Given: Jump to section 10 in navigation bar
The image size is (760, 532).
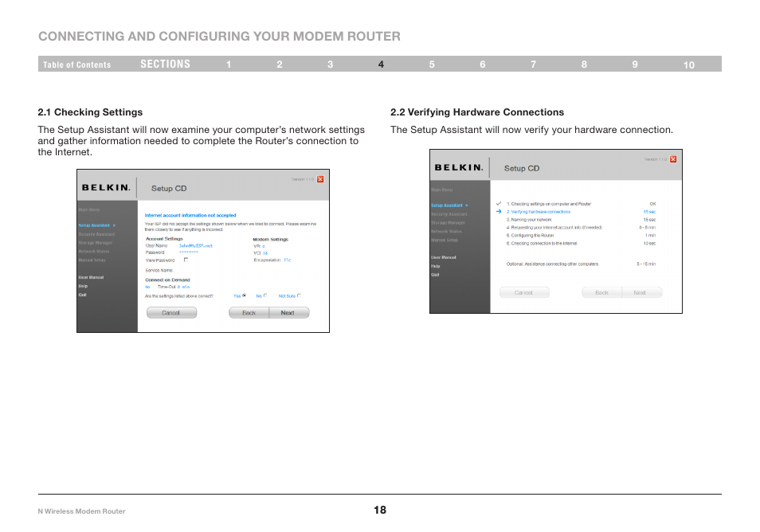Looking at the screenshot, I should [689, 65].
